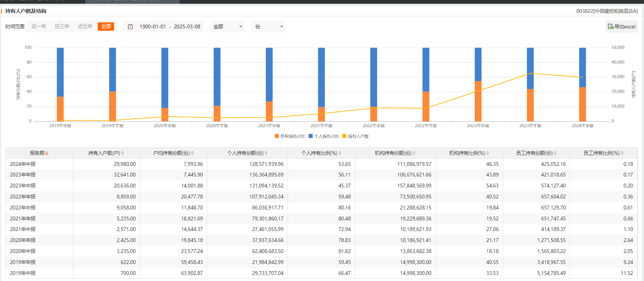Sort 员工持有比例(%) column arrows

click(x=622, y=153)
